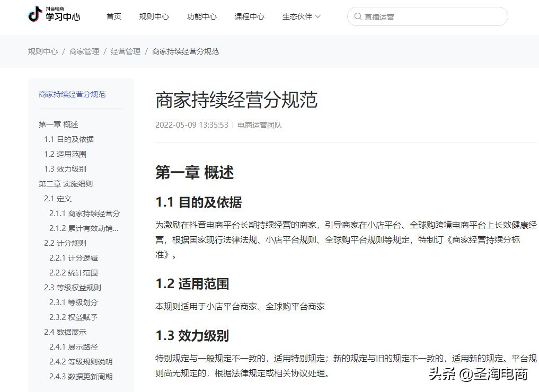The width and height of the screenshot is (539, 392).
Task: Click the 1.1 目的及依据 article heading
Action: [199, 202]
